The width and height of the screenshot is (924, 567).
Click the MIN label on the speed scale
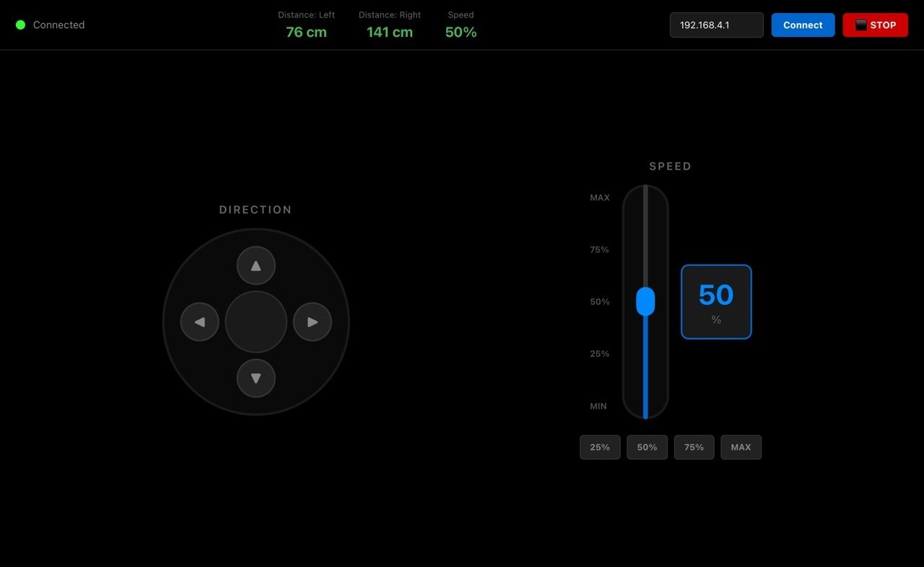point(598,406)
